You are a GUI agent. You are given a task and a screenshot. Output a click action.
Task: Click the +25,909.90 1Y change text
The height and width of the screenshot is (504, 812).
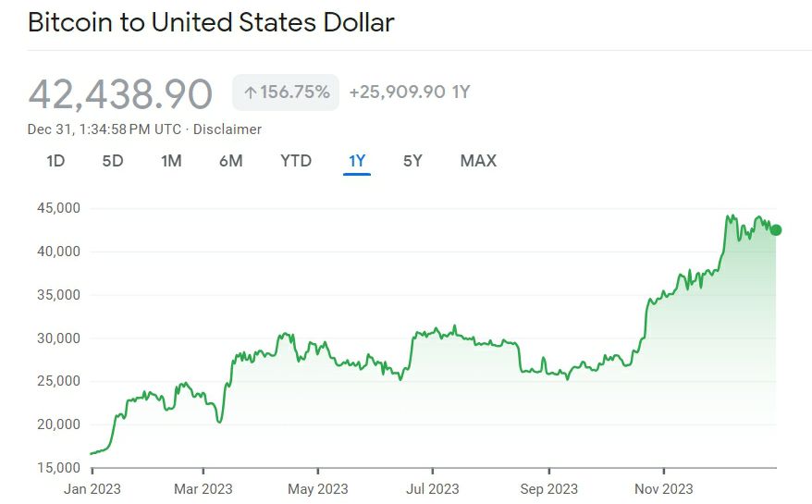pyautogui.click(x=410, y=92)
